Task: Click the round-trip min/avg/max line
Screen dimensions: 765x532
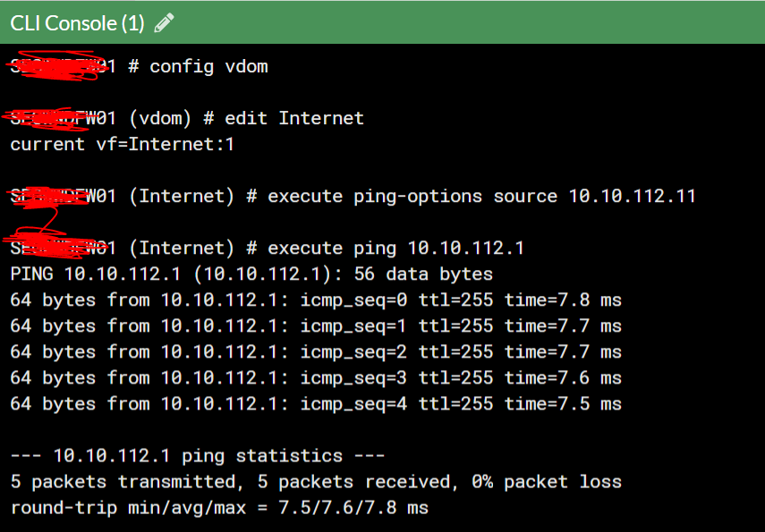Action: click(219, 508)
